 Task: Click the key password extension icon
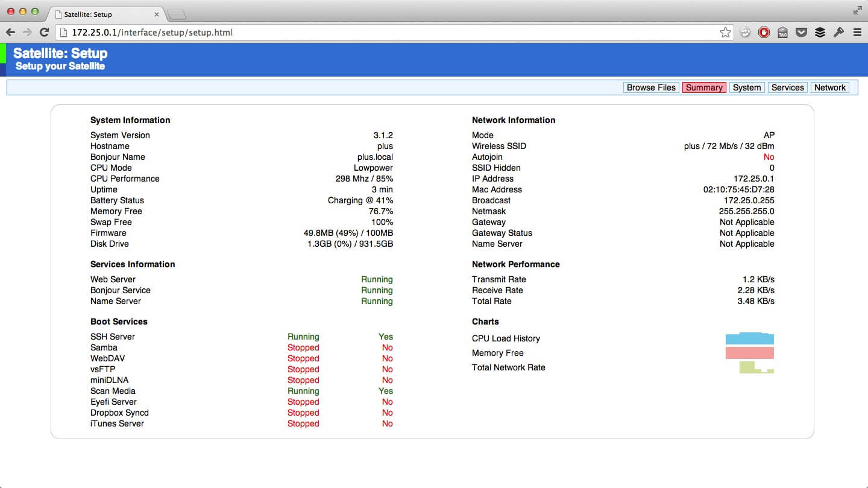click(838, 33)
